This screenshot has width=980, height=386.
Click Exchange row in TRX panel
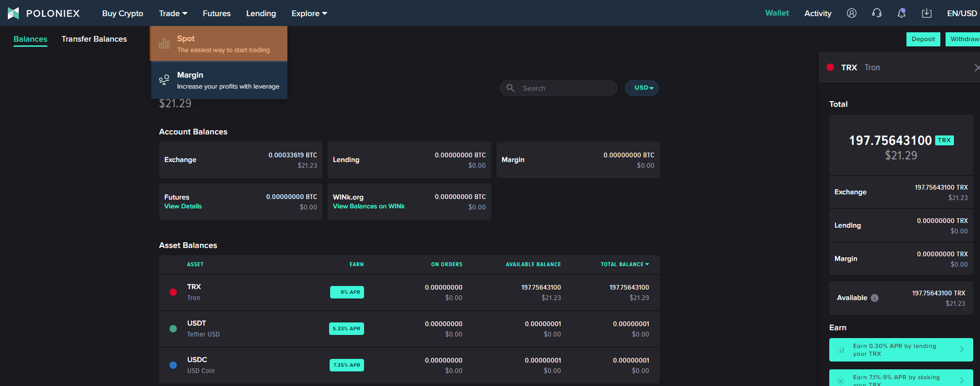point(901,192)
